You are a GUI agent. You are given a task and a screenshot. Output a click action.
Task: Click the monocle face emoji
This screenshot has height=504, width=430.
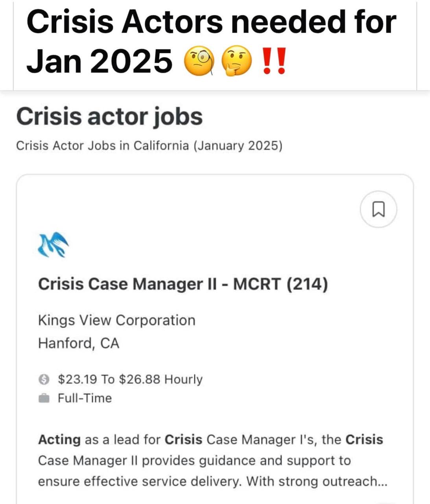[199, 61]
